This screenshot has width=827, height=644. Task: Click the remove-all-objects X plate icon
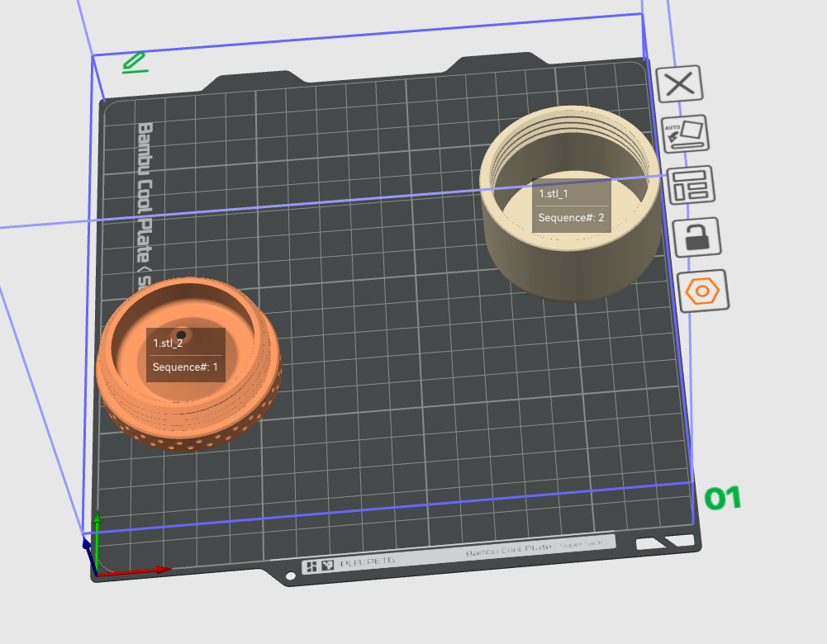click(x=679, y=83)
